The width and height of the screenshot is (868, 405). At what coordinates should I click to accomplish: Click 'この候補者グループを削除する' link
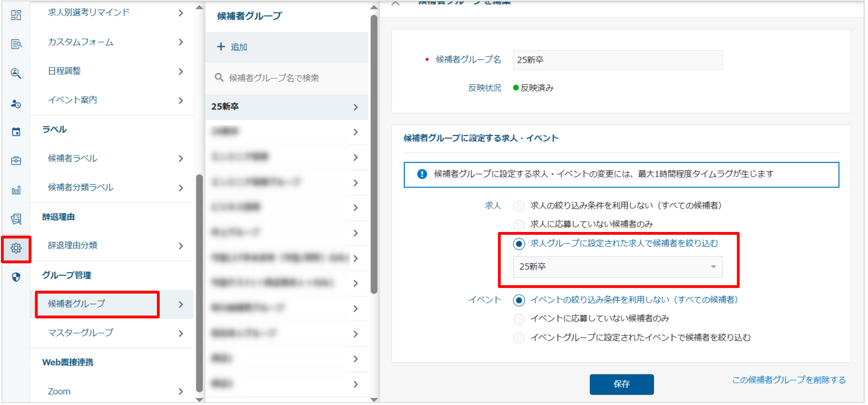789,380
